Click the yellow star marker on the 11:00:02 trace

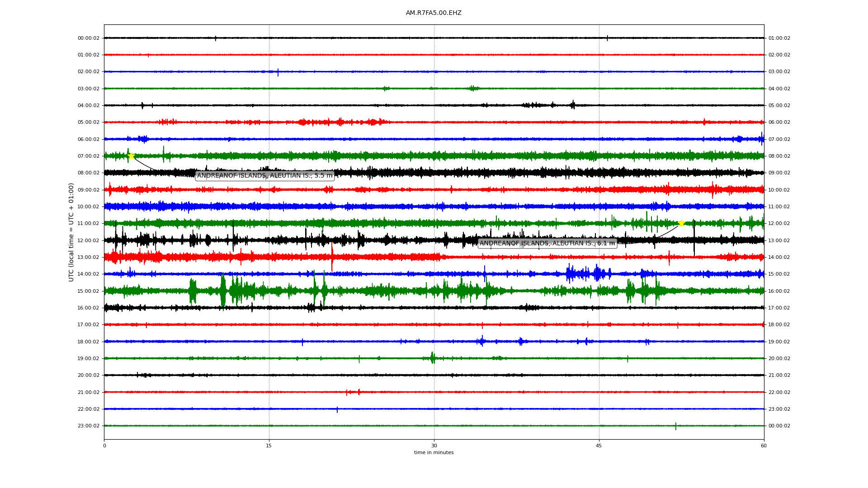tap(681, 223)
